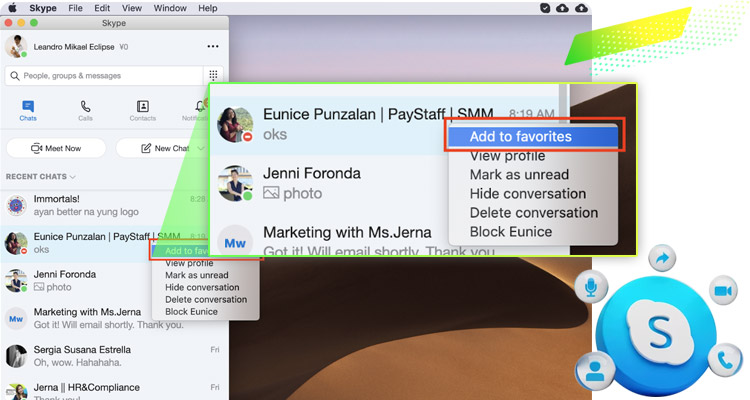Choose Delete conversation in sidebar context menu
This screenshot has width=750, height=400.
point(206,299)
